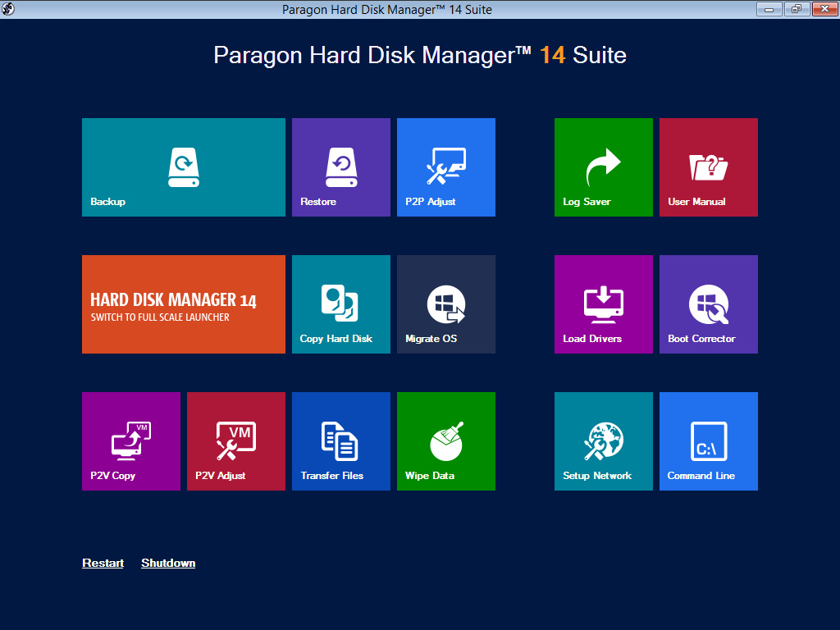
Task: Launch the Restore tool
Action: [x=340, y=167]
